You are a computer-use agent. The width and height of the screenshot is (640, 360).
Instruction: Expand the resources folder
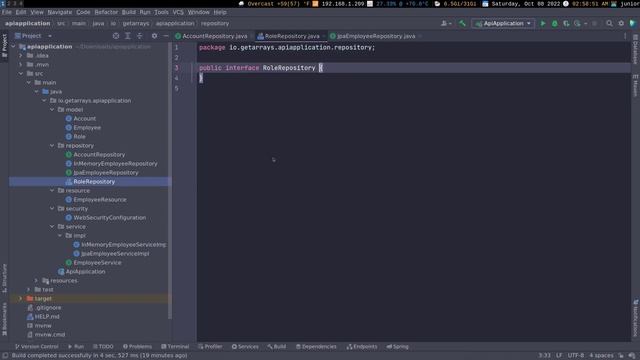pyautogui.click(x=36, y=280)
